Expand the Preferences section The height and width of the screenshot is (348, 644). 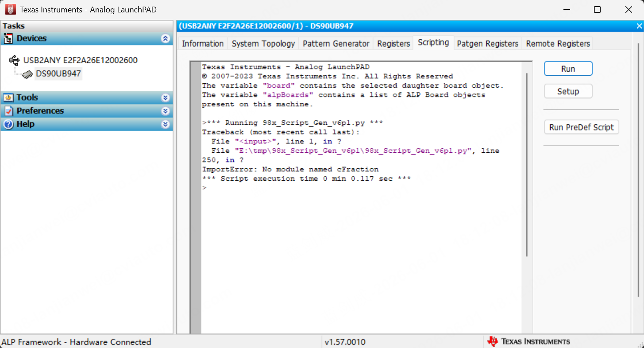(166, 111)
